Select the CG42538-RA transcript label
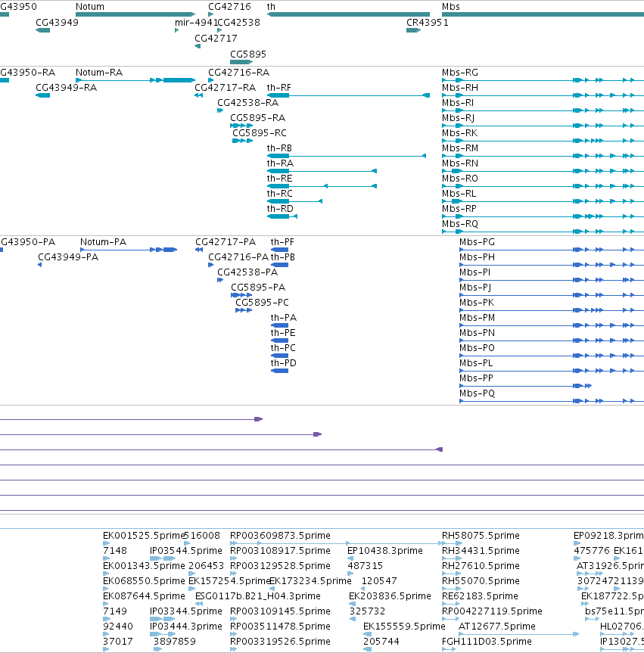Image resolution: width=644 pixels, height=653 pixels. coord(248,103)
